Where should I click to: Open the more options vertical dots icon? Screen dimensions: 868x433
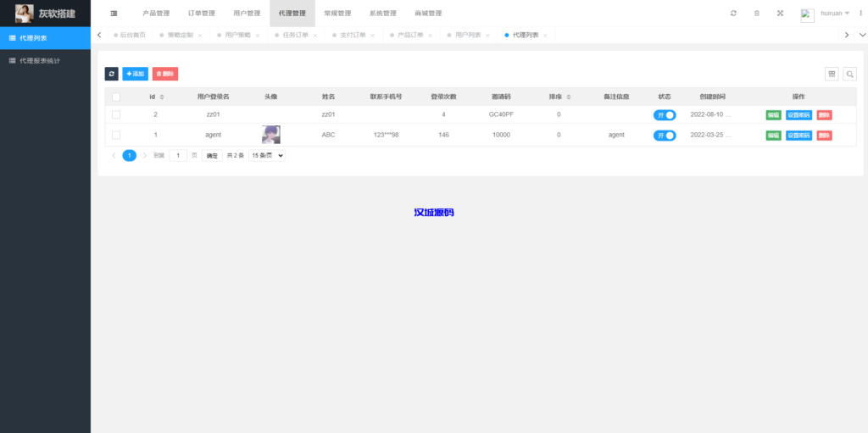click(x=861, y=14)
